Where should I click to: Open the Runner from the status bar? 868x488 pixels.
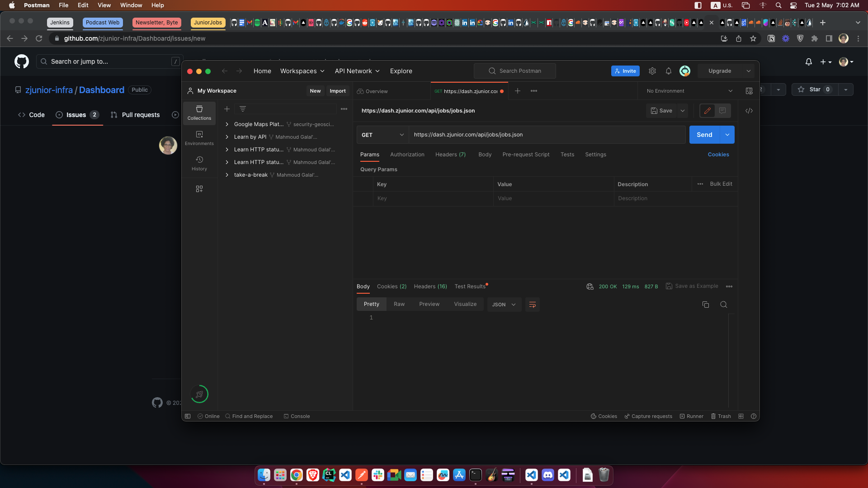coord(691,416)
